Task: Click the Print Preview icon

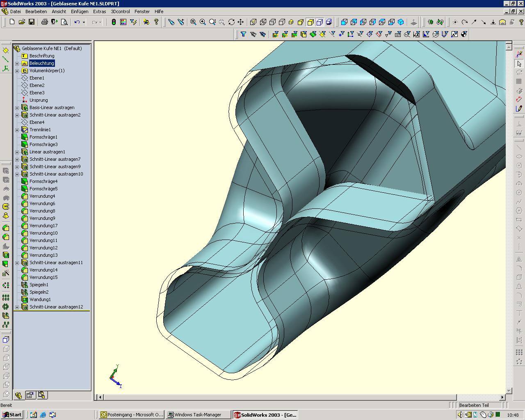Action: pos(64,22)
